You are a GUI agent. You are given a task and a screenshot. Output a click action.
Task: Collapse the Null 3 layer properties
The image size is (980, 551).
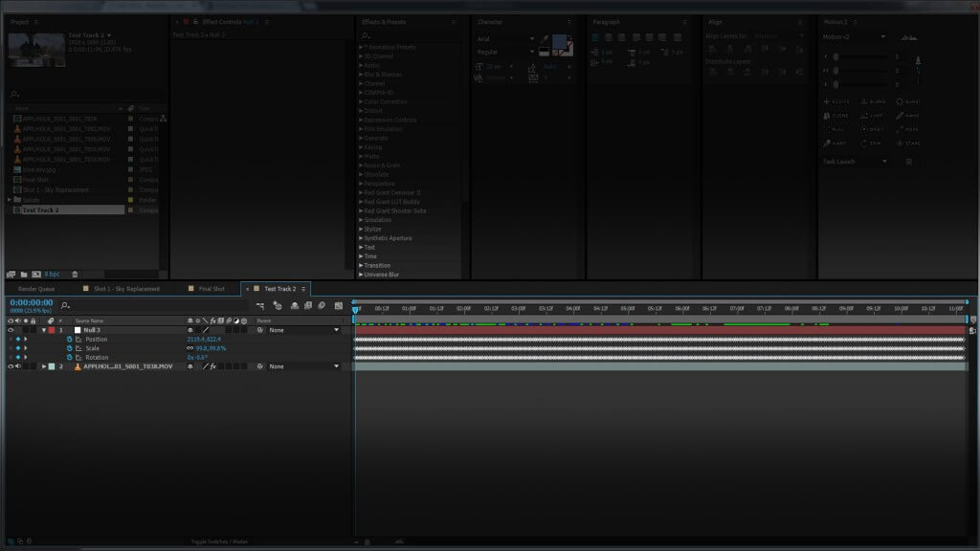(x=43, y=330)
